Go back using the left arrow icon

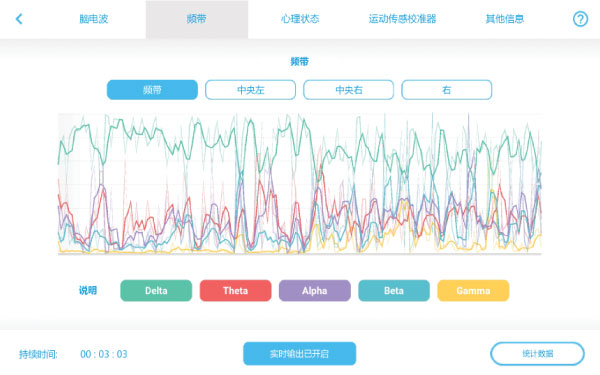click(x=19, y=19)
